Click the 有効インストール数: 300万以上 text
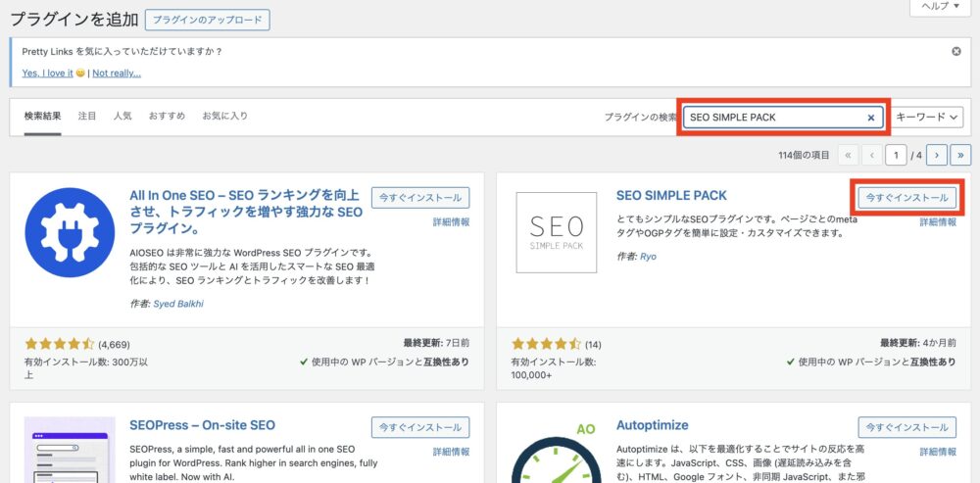The image size is (980, 483). click(86, 368)
